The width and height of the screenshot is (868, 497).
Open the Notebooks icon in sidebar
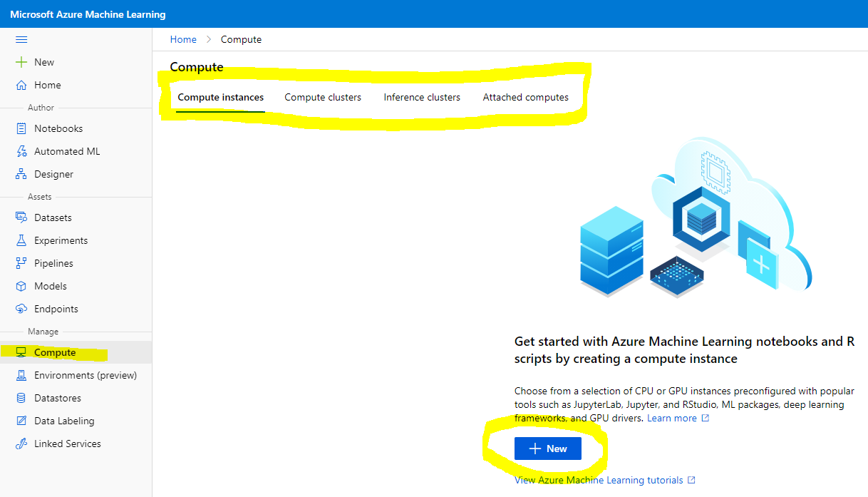[21, 128]
